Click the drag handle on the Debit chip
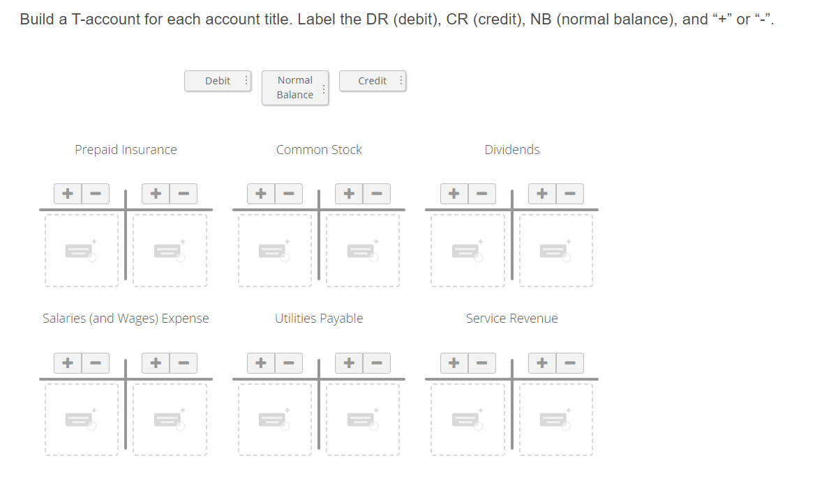This screenshot has height=504, width=838. 246,81
